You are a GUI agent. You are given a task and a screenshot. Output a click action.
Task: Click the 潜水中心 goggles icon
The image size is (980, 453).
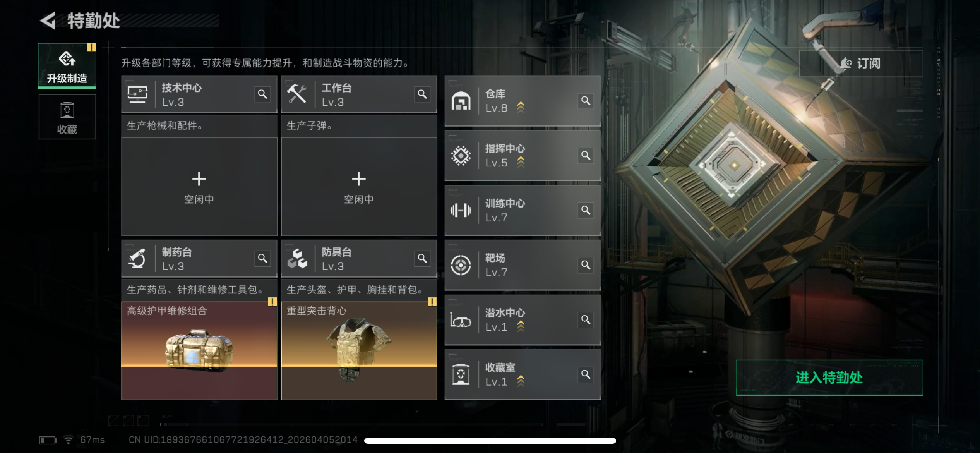click(461, 320)
